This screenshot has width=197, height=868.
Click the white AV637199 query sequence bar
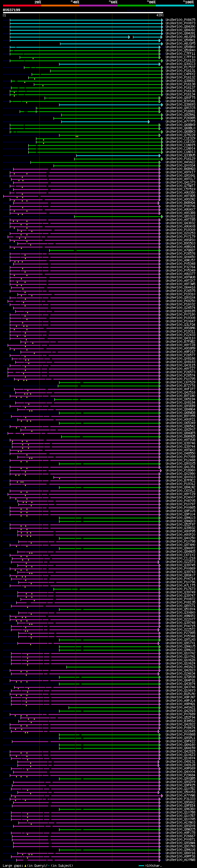tap(83, 12)
